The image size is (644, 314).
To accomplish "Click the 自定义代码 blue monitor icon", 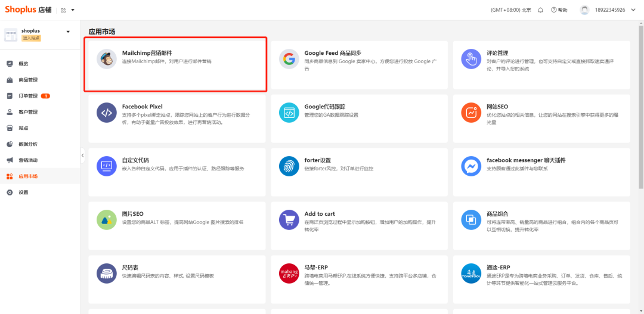I will click(107, 166).
